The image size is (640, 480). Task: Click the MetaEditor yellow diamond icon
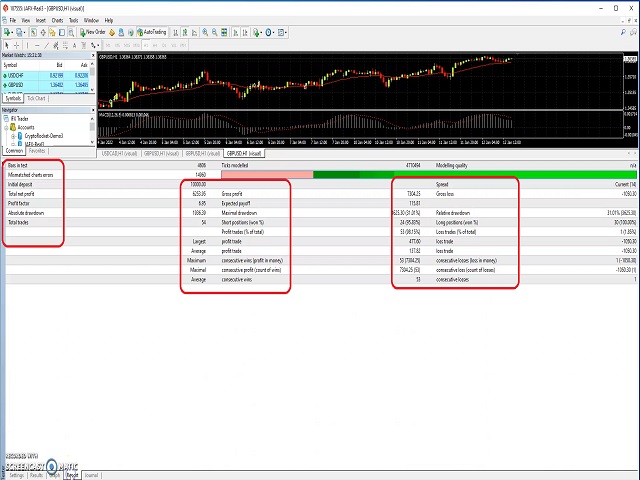click(x=112, y=32)
